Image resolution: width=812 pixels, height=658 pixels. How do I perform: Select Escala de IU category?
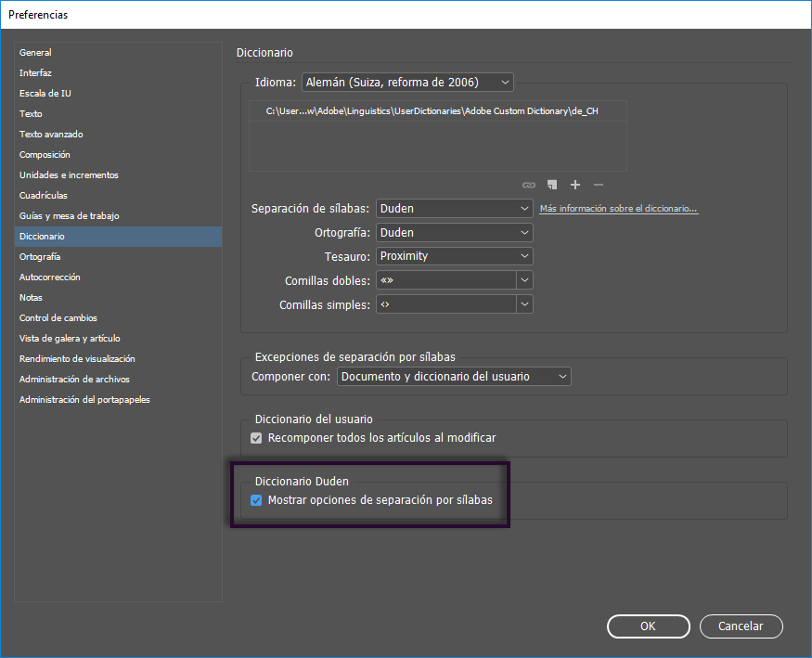118,93
